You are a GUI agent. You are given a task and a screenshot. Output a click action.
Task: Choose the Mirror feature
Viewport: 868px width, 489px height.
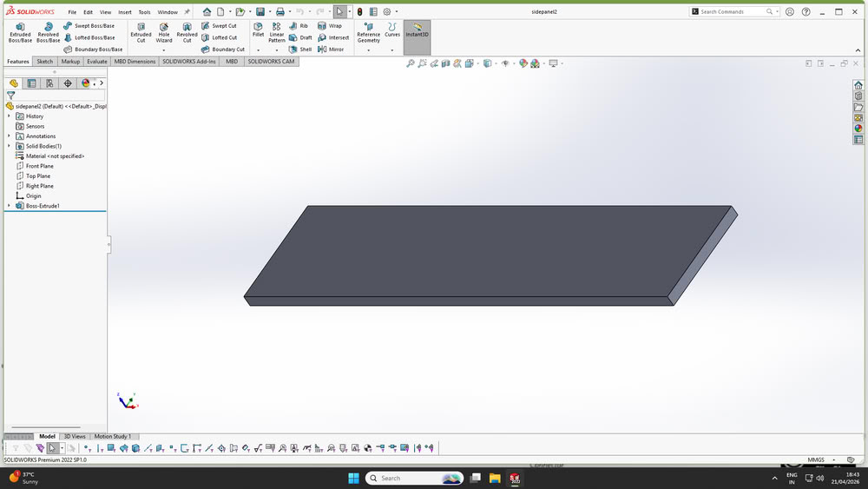(x=331, y=50)
